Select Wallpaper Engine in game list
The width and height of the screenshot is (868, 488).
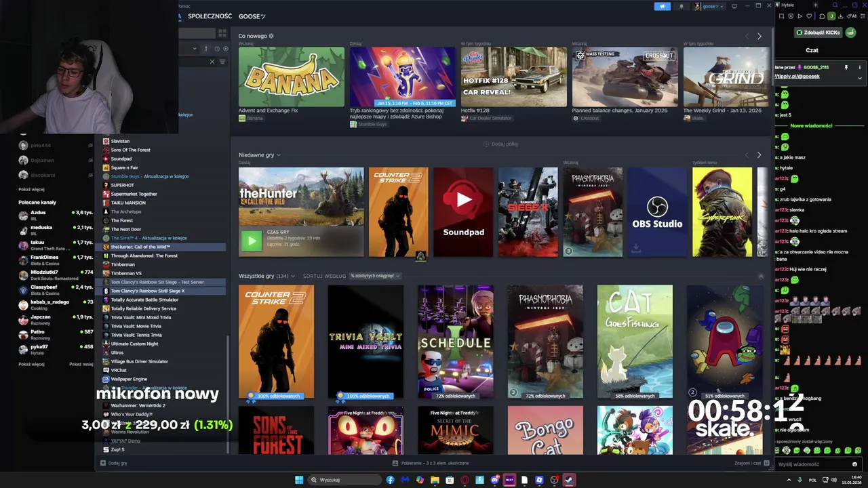point(129,379)
